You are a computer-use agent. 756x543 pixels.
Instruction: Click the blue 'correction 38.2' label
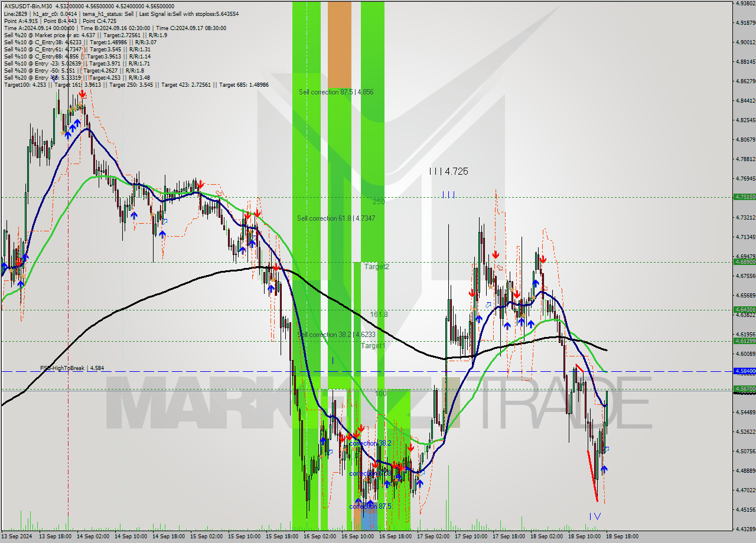coord(370,443)
